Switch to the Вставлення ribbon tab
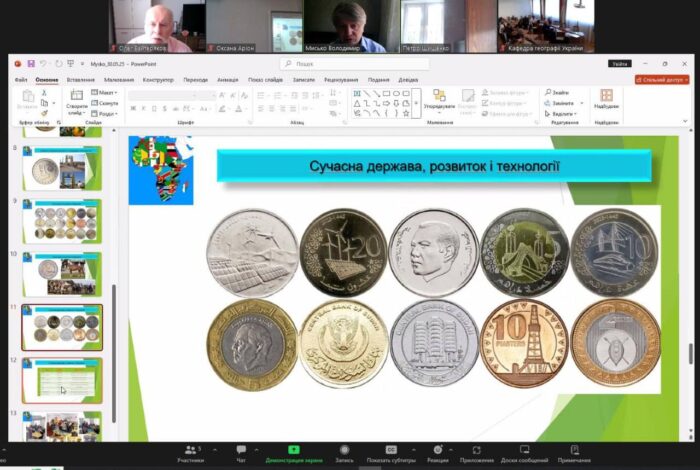The width and height of the screenshot is (700, 470). point(81,79)
